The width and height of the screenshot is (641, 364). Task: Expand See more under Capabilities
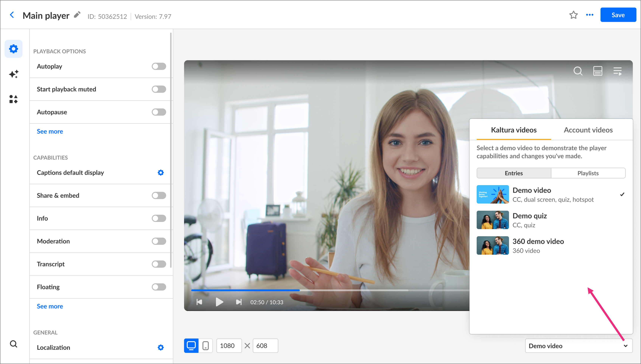pyautogui.click(x=50, y=306)
